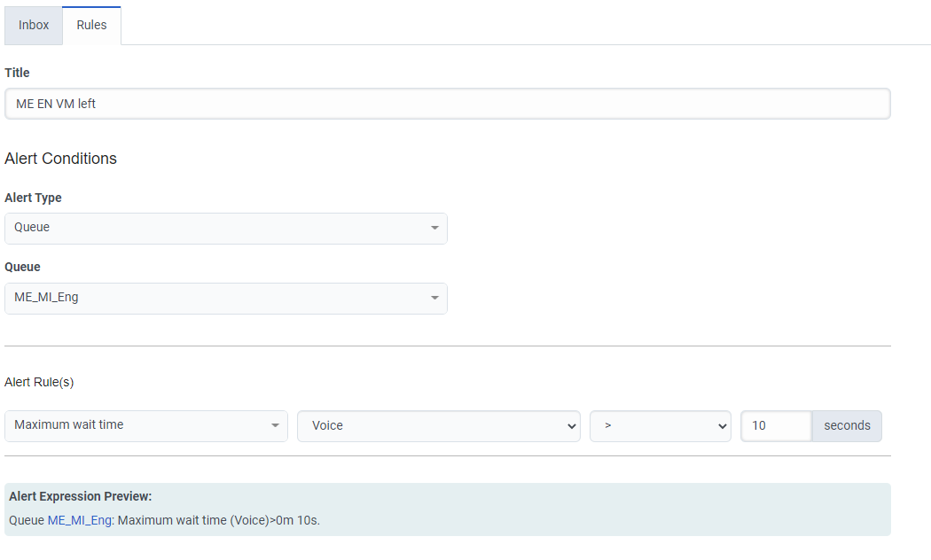This screenshot has height=560, width=931.
Task: Click the caret arrow in Alert Type selector
Action: (434, 229)
